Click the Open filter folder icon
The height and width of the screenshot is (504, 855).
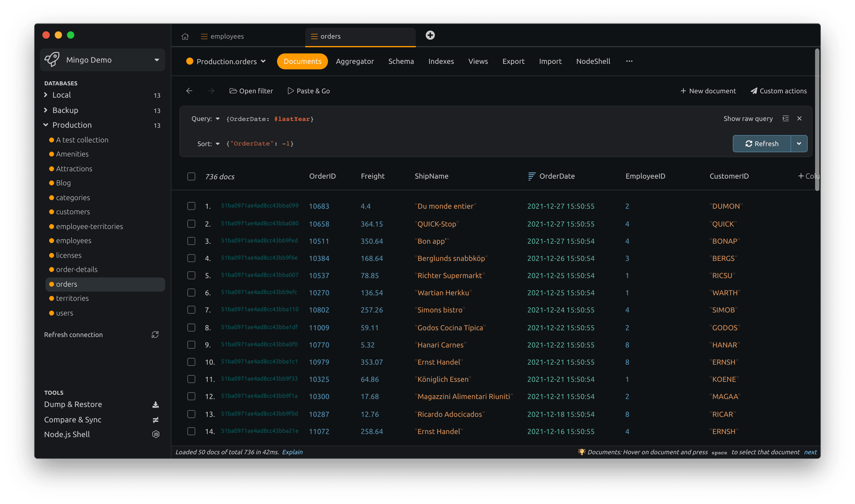[x=233, y=91]
